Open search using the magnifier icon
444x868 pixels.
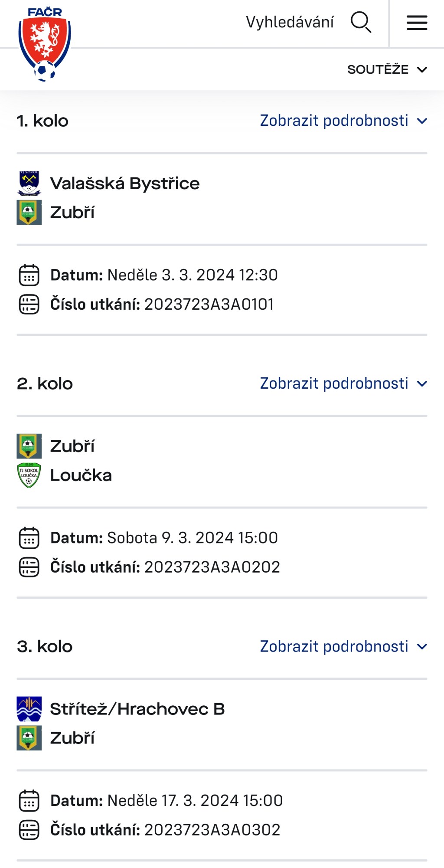pyautogui.click(x=361, y=23)
